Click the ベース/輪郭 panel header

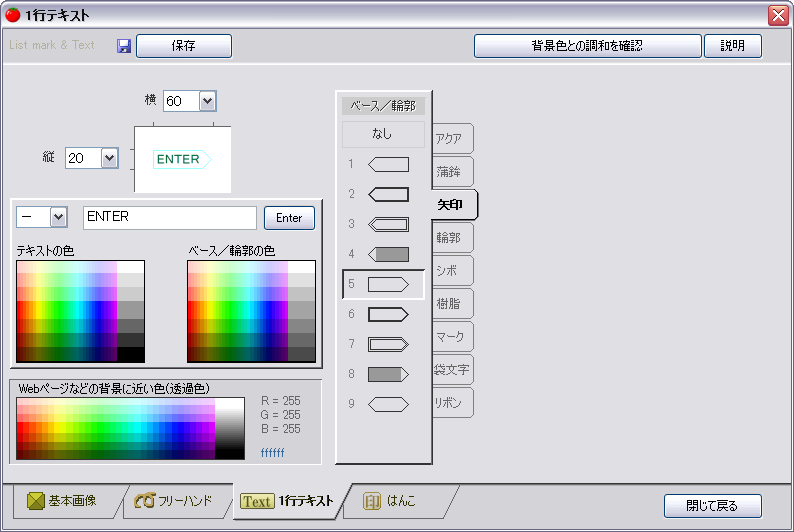coord(383,106)
